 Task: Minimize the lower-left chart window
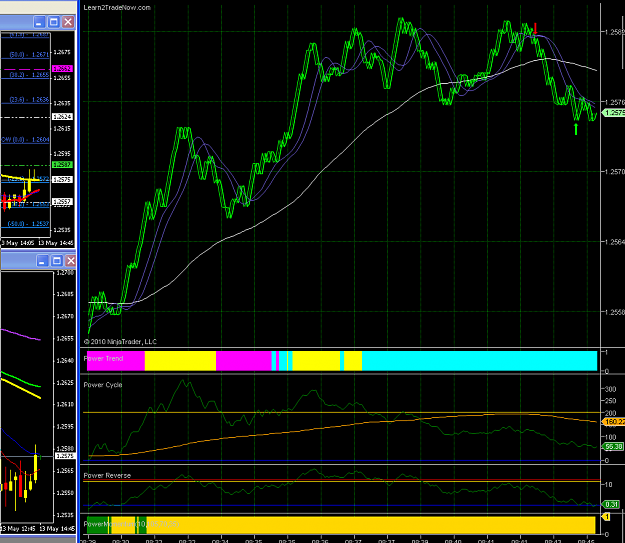[42, 261]
